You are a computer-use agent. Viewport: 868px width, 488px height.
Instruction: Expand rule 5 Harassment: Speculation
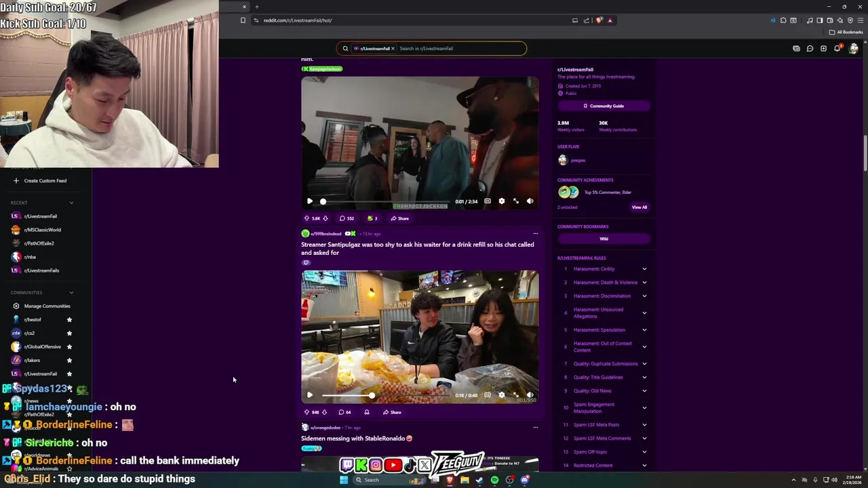644,330
